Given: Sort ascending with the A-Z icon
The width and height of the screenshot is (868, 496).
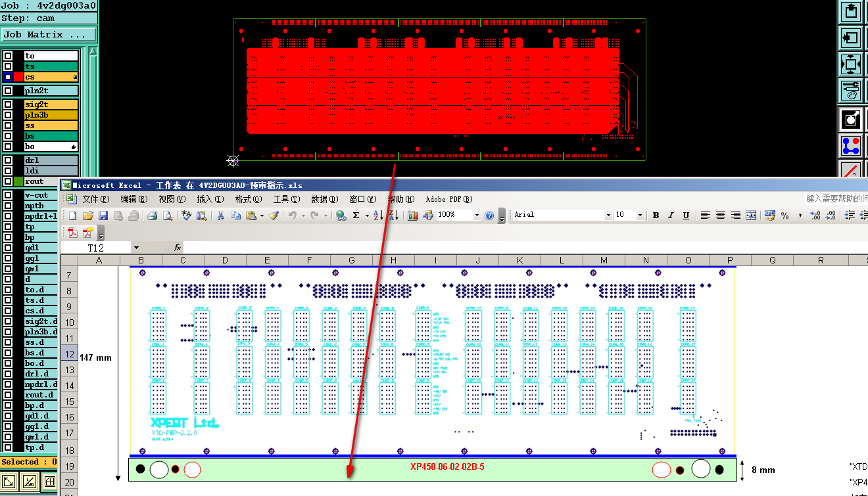Looking at the screenshot, I should [x=378, y=215].
